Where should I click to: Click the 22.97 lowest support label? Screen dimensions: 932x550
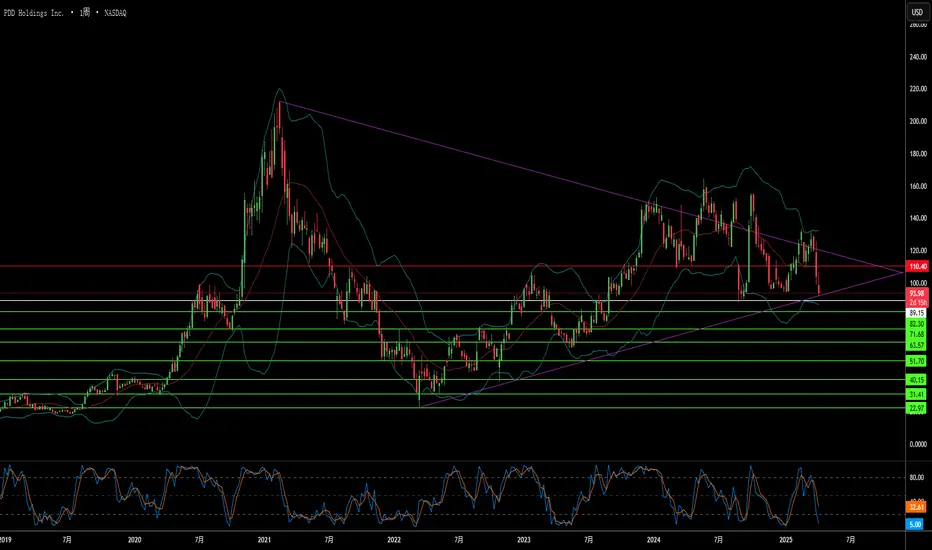916,407
